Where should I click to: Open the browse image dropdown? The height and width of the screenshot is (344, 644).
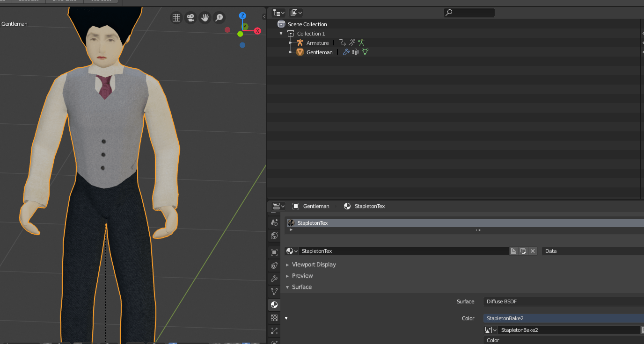point(491,330)
